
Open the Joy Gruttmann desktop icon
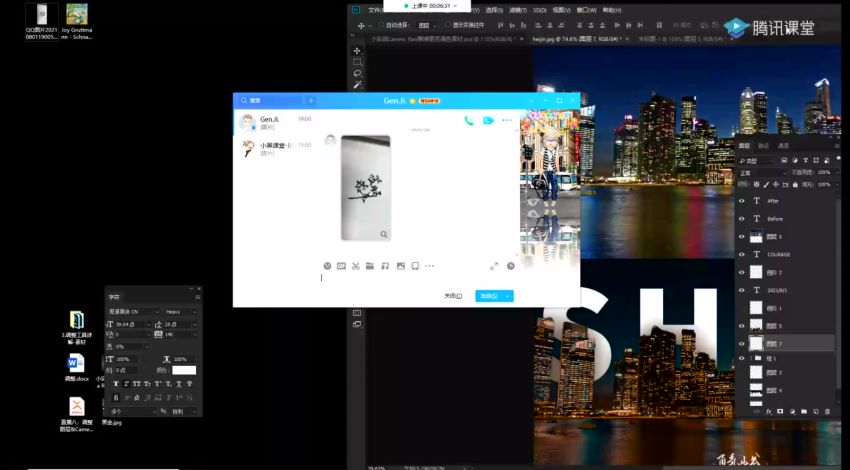point(76,22)
